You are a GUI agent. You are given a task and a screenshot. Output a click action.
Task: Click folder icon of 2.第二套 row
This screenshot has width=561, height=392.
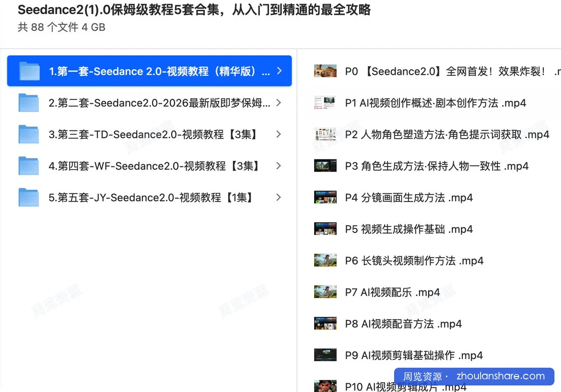[x=29, y=103]
